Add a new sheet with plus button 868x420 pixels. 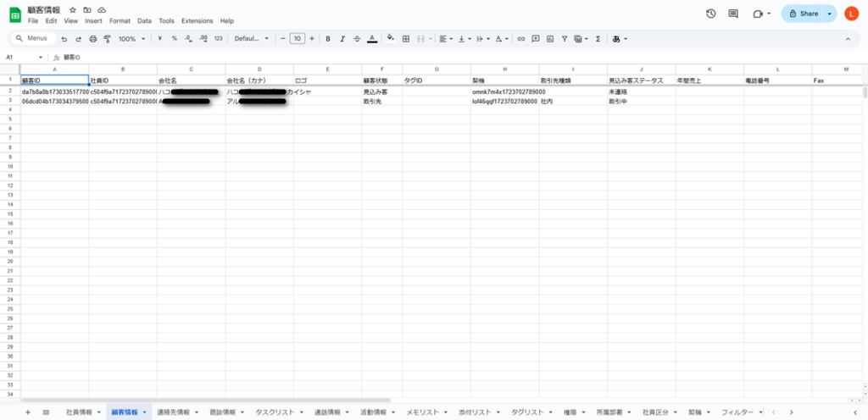point(27,412)
